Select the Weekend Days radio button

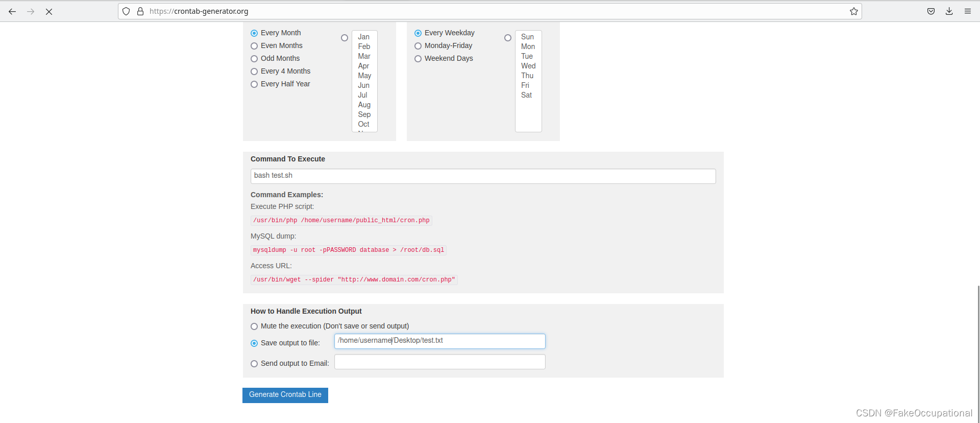pyautogui.click(x=418, y=59)
